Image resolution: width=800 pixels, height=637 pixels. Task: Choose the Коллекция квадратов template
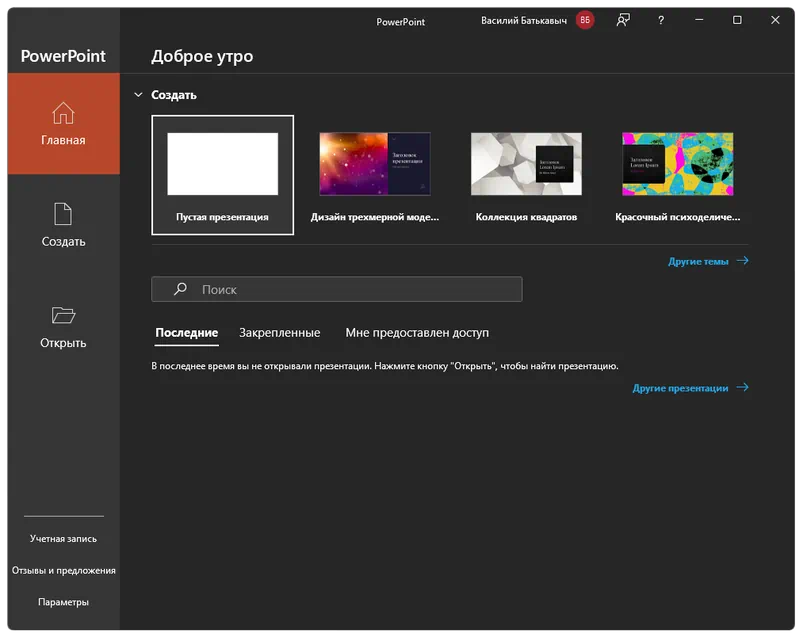pos(526,175)
